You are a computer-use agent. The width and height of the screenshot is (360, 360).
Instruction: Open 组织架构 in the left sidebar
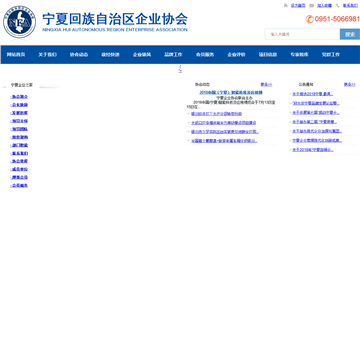[20, 137]
